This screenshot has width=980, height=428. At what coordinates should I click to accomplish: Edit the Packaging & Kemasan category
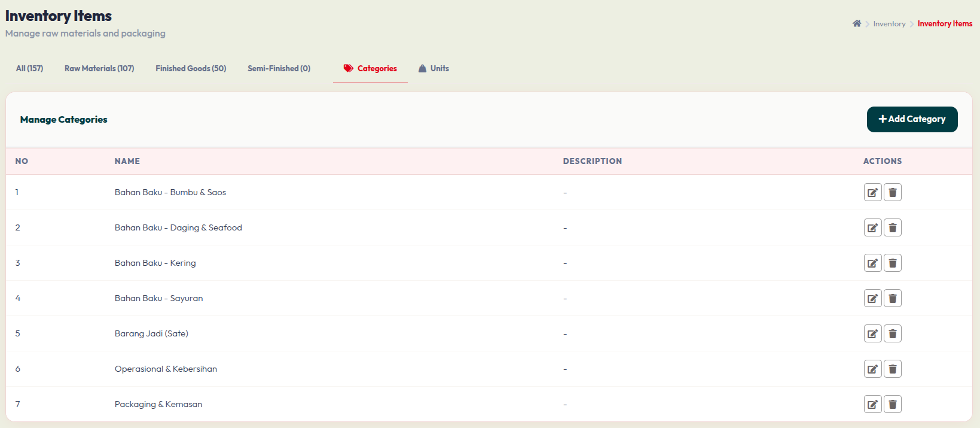pos(872,404)
